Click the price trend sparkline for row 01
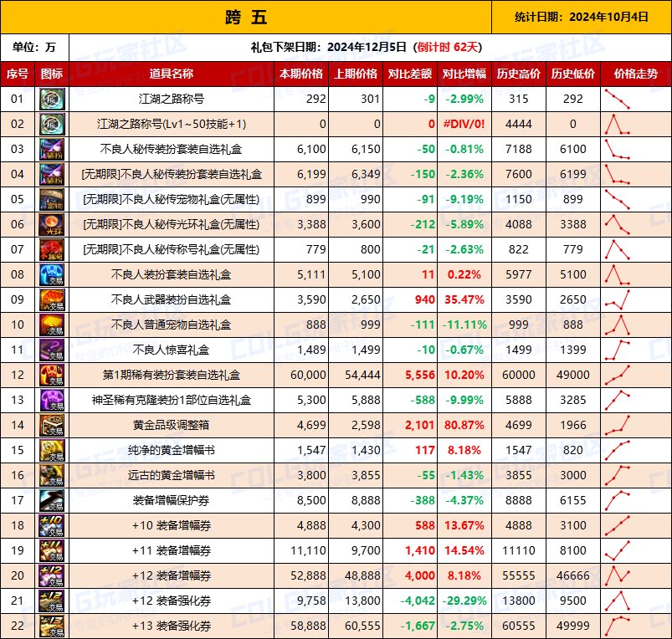The image size is (672, 639). click(617, 99)
